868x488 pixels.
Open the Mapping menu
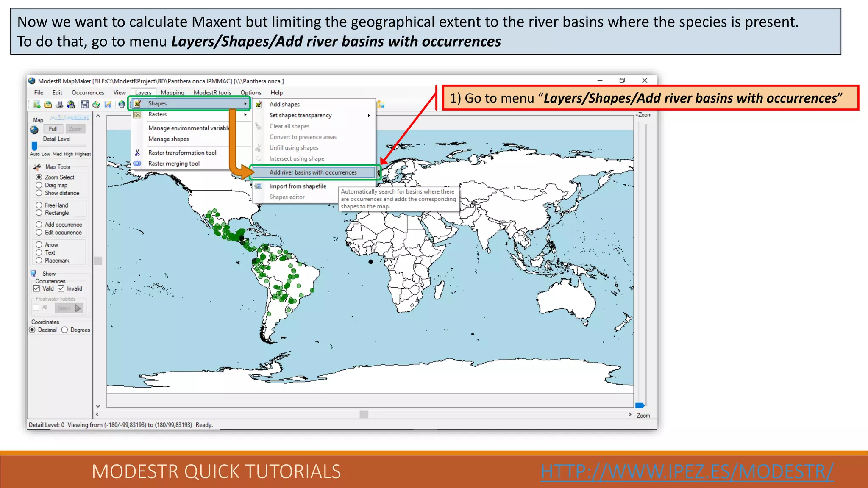click(172, 92)
